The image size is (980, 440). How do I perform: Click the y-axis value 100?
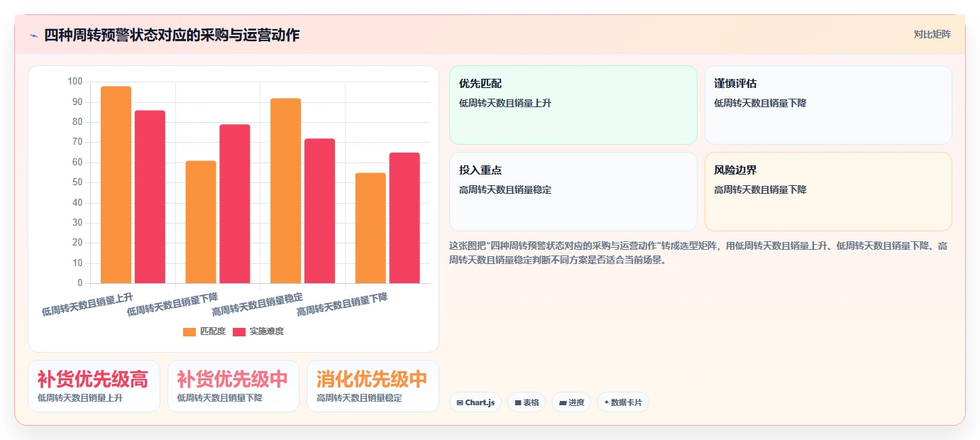pyautogui.click(x=75, y=82)
